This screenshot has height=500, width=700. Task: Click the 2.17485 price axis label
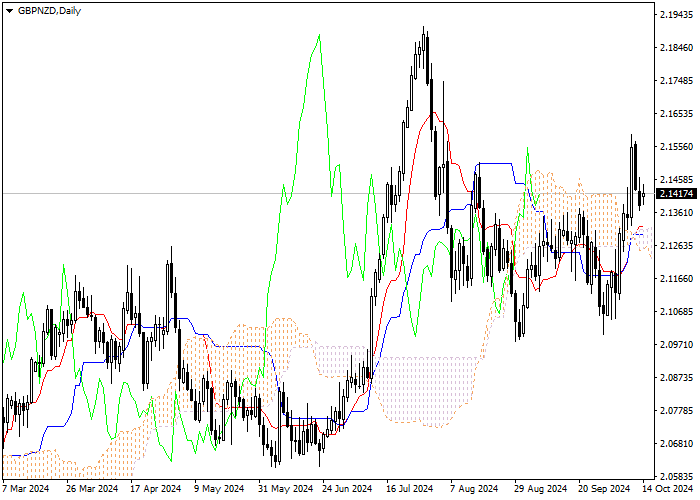pyautogui.click(x=677, y=81)
